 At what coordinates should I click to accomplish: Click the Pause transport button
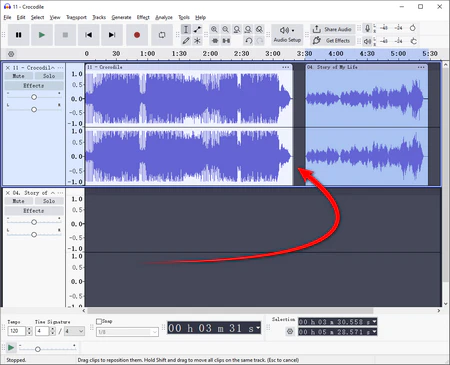pyautogui.click(x=18, y=35)
